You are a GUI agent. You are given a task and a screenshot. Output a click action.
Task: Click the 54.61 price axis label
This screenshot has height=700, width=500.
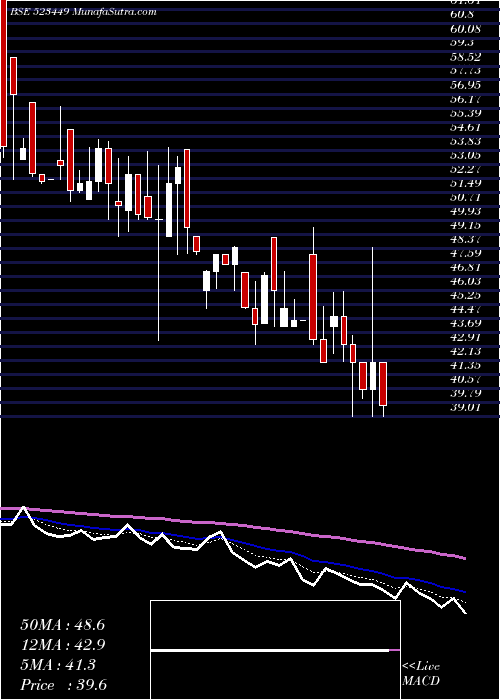pyautogui.click(x=466, y=127)
